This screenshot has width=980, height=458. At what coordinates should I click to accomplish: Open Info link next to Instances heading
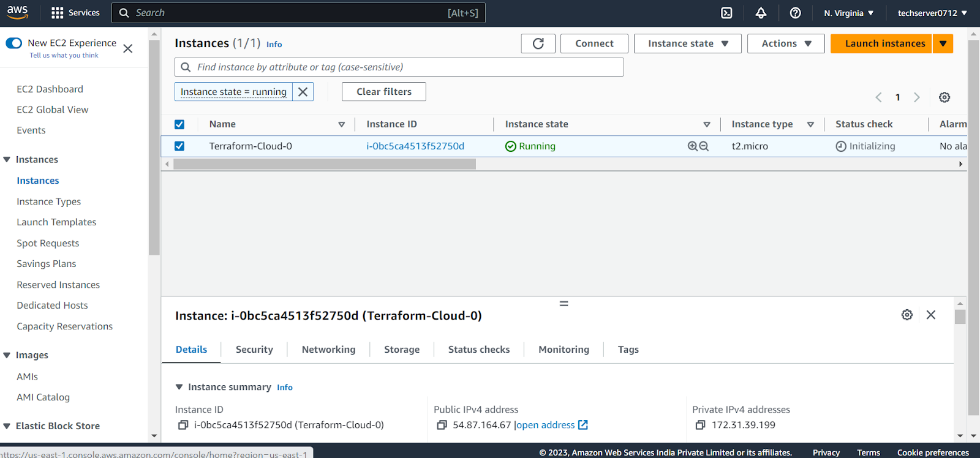pyautogui.click(x=274, y=45)
